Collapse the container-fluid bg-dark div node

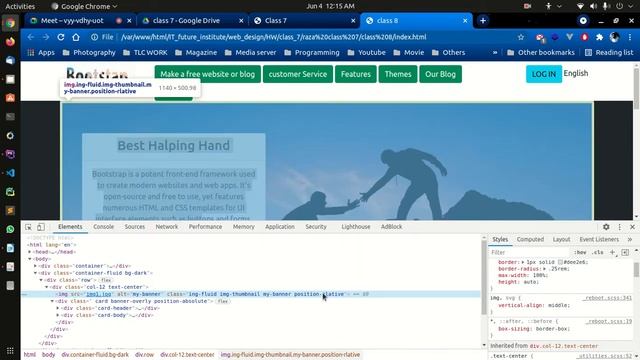click(x=36, y=273)
